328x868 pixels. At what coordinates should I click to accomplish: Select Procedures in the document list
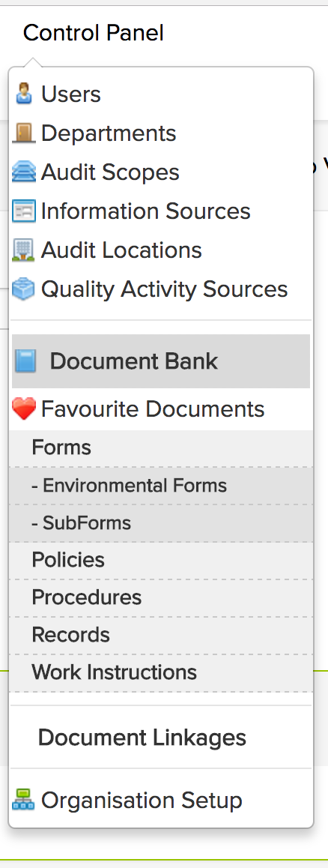point(160,598)
